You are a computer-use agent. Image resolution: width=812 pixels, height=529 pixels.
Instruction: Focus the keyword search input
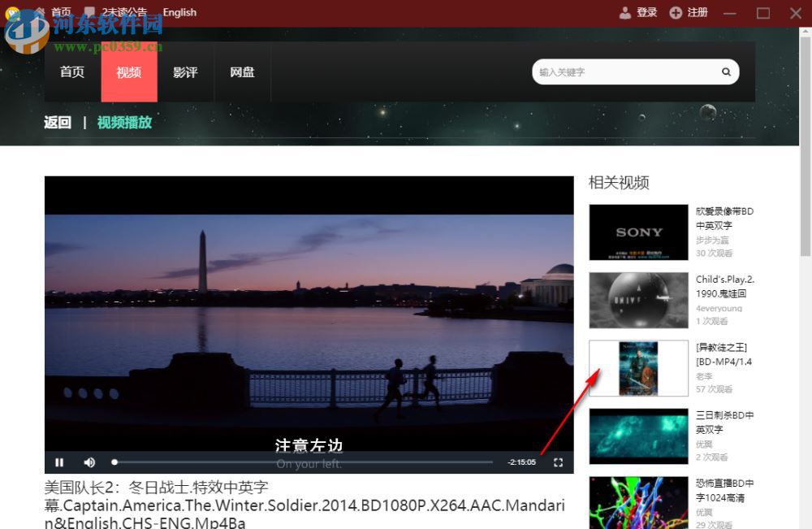627,72
